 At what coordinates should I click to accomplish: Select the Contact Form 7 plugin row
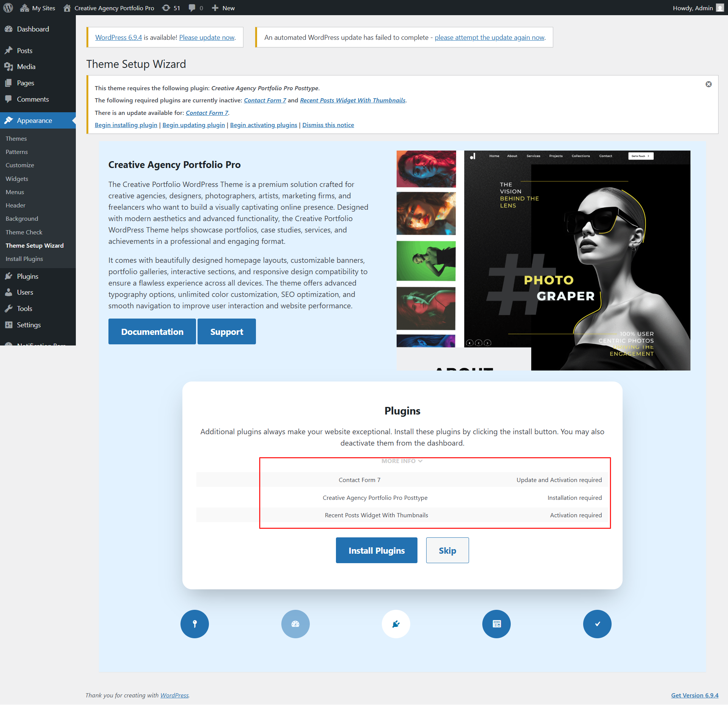coord(402,480)
